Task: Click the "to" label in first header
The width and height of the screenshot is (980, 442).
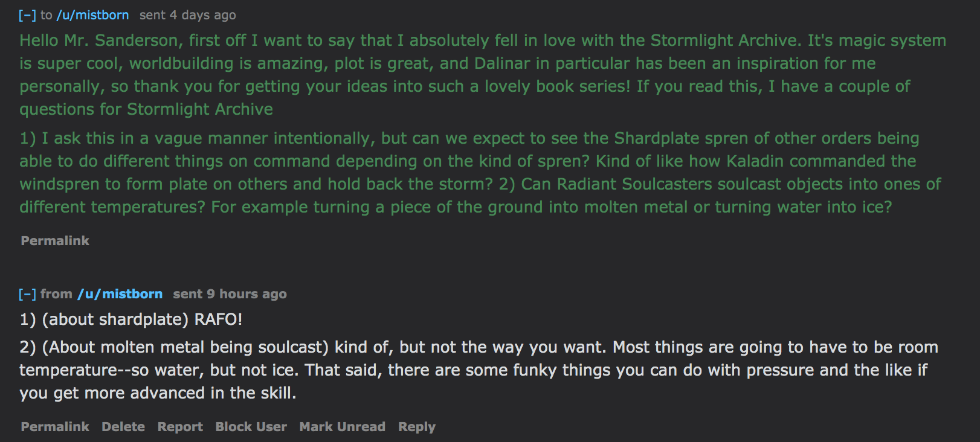Action: [47, 15]
